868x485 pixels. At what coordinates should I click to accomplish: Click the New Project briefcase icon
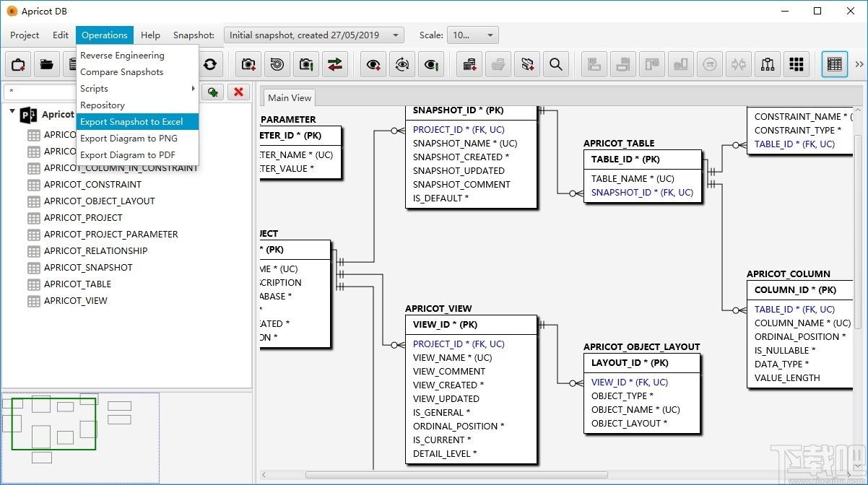[x=18, y=64]
